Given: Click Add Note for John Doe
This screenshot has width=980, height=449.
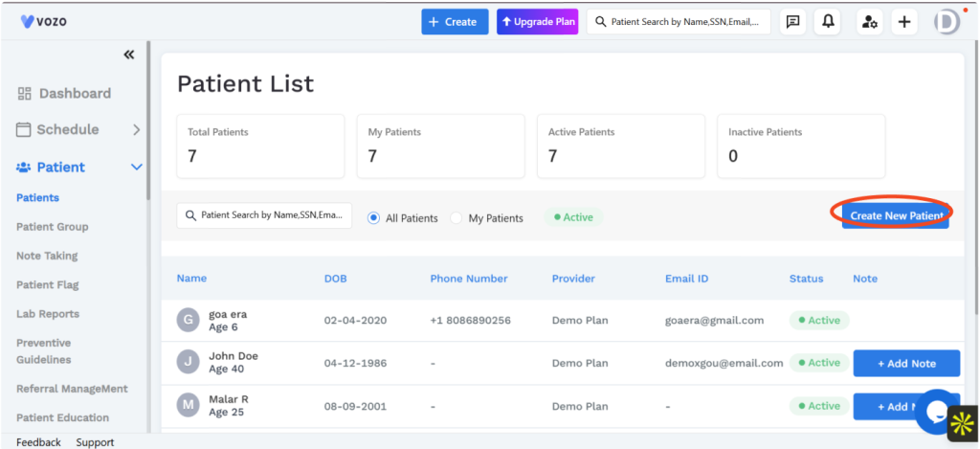Looking at the screenshot, I should (x=906, y=364).
